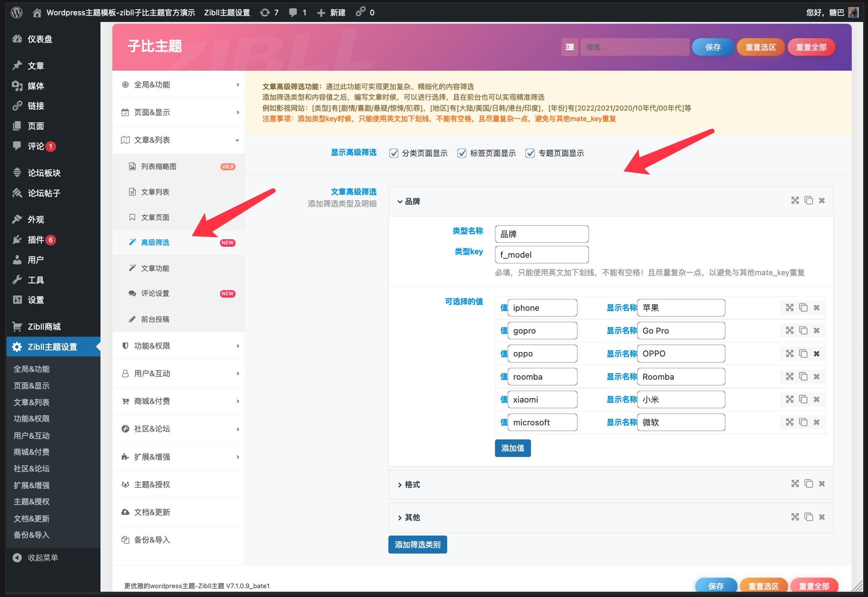The height and width of the screenshot is (597, 868).
Task: Select the 高级筛选 menu item marked NEW
Action: 154,242
